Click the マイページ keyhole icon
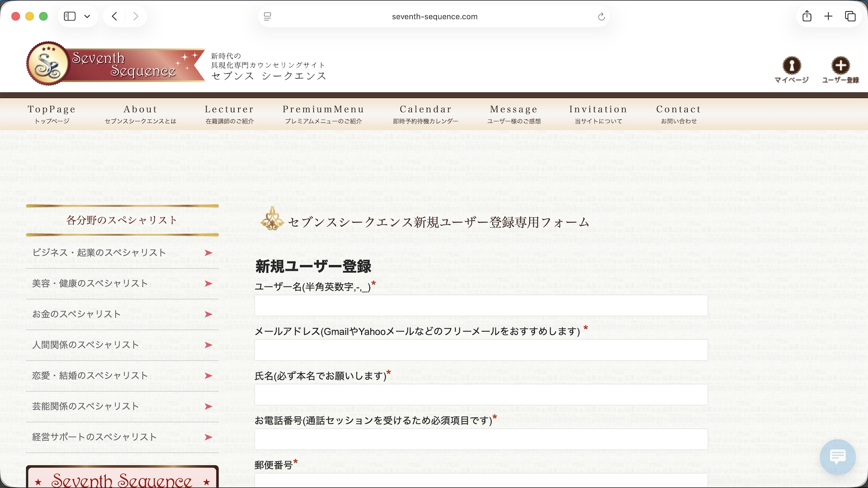The image size is (868, 488). point(792,66)
